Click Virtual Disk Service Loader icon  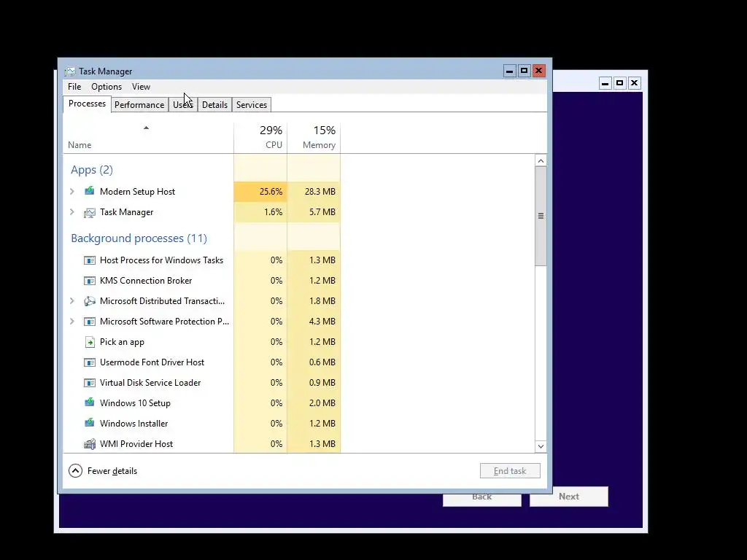pyautogui.click(x=90, y=384)
